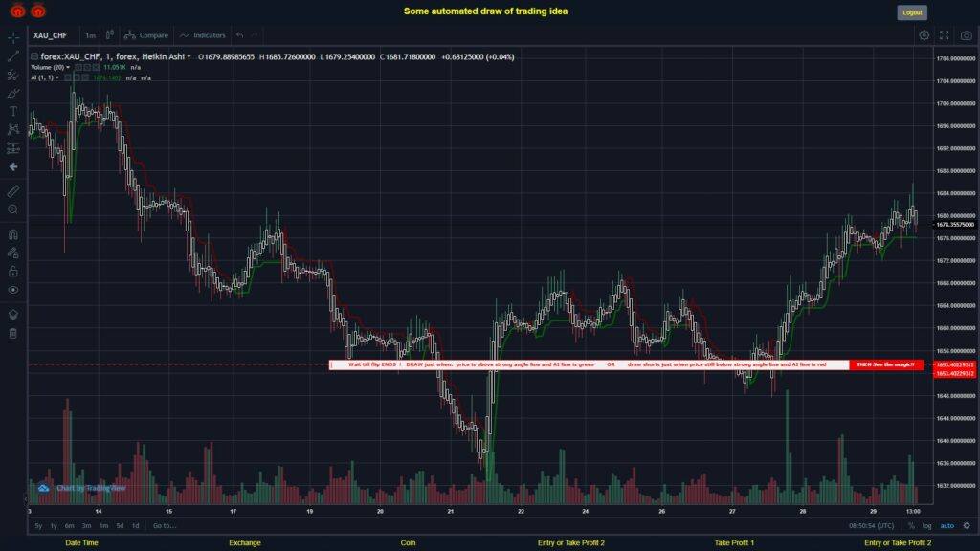
Task: Open the prediction and measurement tools
Action: 13,148
